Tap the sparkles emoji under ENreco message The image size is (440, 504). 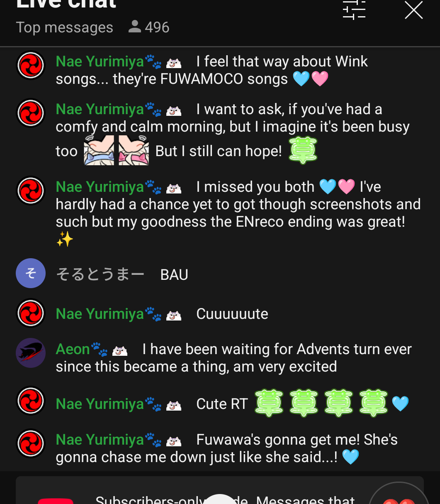[65, 240]
